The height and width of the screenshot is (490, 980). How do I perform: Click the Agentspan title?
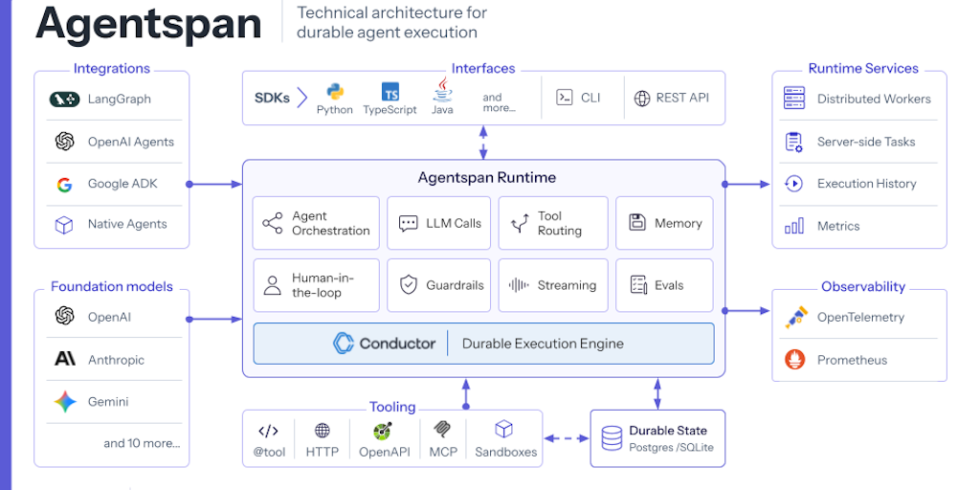[x=148, y=24]
